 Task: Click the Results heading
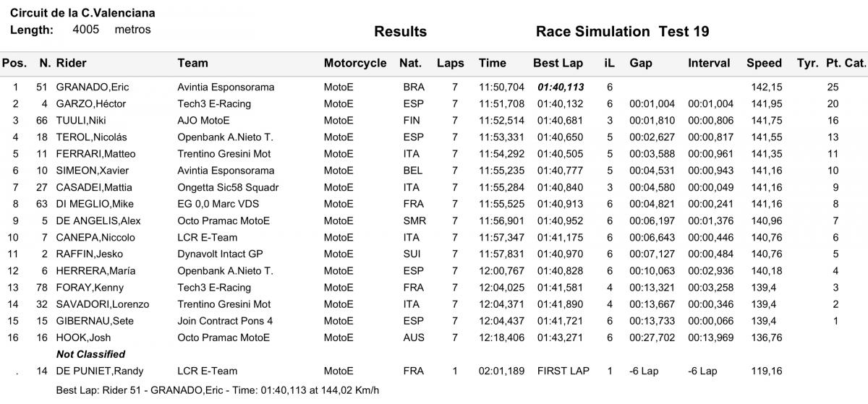[x=400, y=32]
